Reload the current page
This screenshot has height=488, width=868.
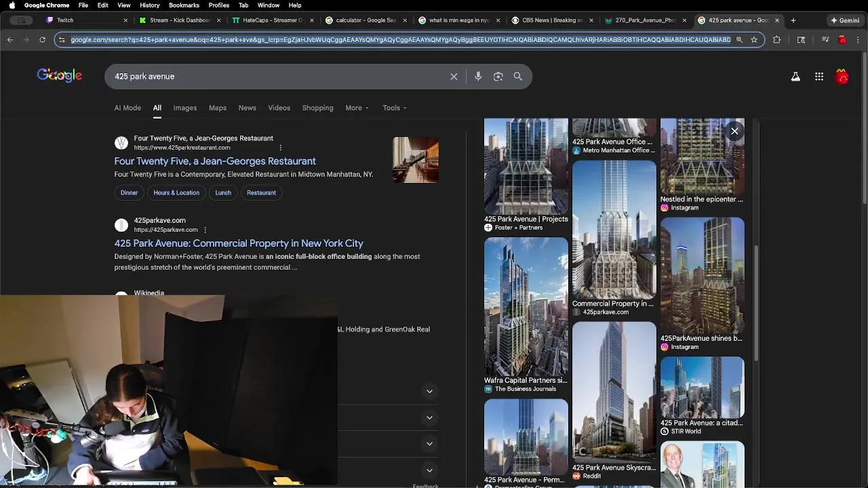coord(43,40)
